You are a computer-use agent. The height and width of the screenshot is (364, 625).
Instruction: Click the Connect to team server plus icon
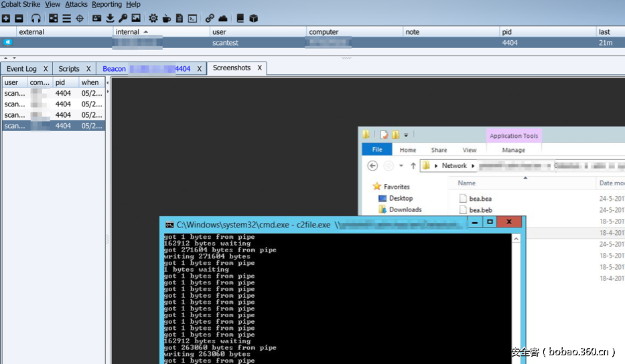pyautogui.click(x=6, y=18)
